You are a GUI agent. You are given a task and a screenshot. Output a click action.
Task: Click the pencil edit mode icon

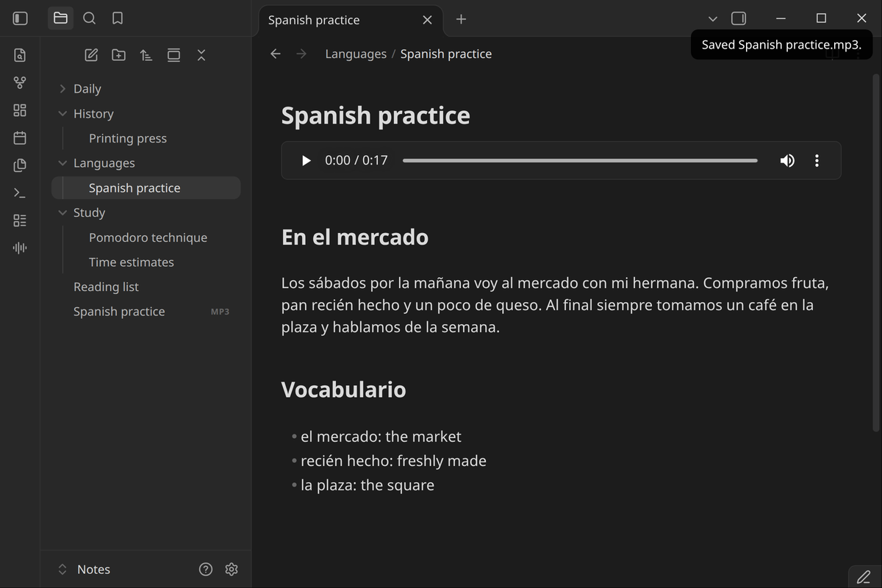click(864, 577)
